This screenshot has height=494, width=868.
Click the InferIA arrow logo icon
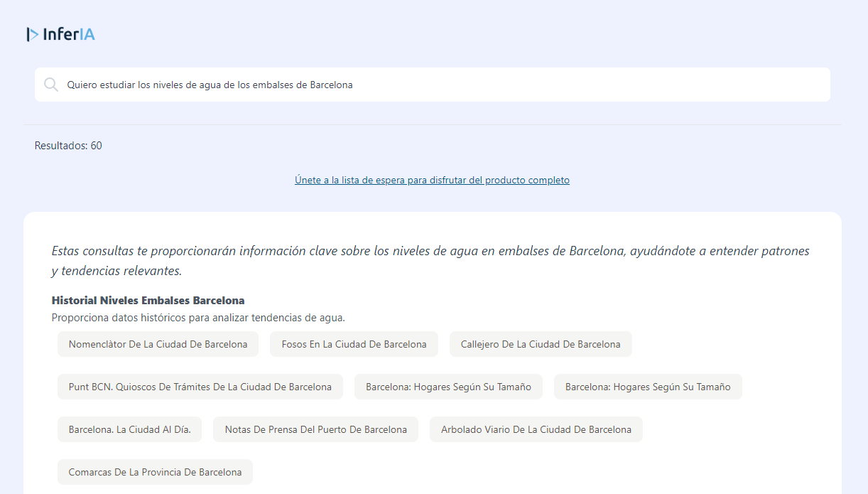pyautogui.click(x=33, y=34)
